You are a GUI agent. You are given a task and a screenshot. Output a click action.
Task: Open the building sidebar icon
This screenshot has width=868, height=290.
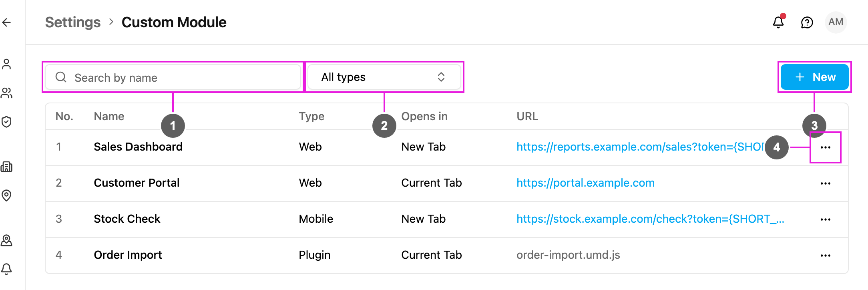pyautogui.click(x=7, y=167)
